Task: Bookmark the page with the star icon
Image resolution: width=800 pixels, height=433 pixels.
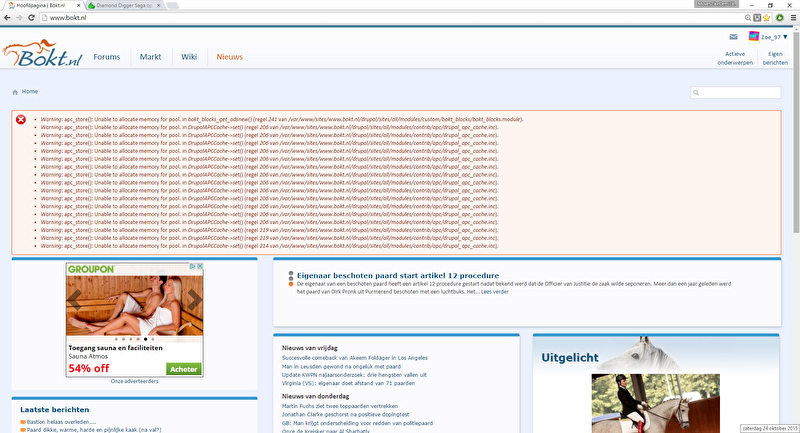Action: point(766,17)
